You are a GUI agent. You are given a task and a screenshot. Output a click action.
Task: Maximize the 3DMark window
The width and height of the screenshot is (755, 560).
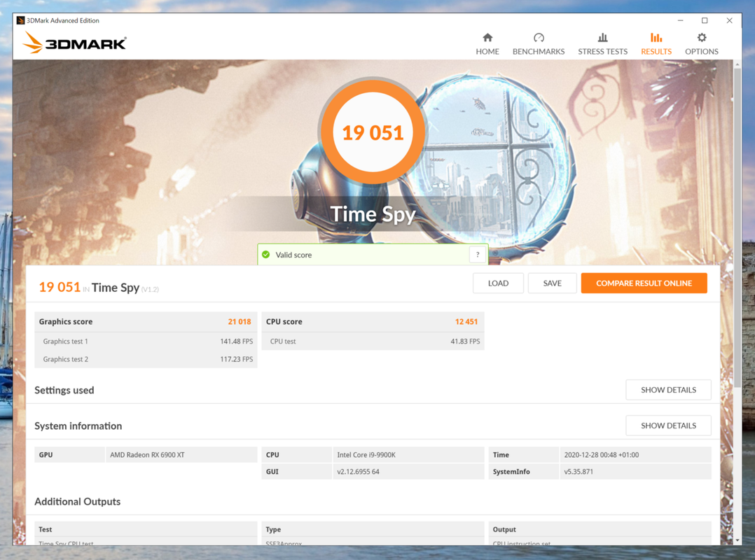705,20
